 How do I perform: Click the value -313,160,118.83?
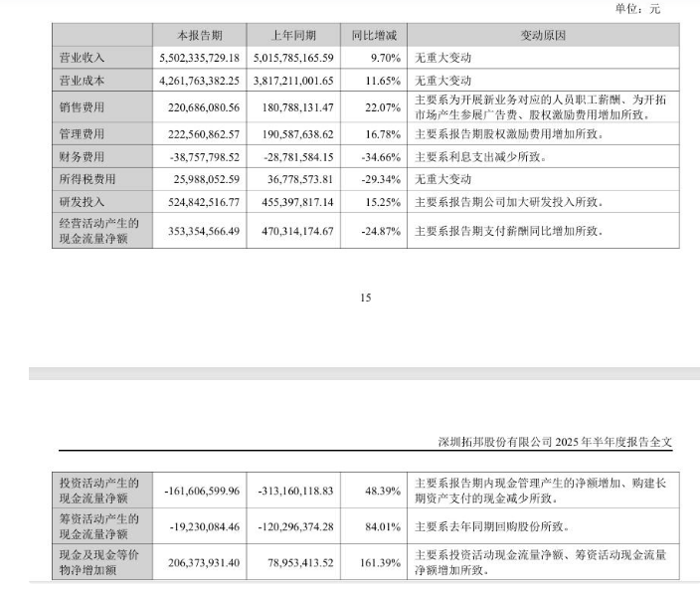click(x=295, y=491)
